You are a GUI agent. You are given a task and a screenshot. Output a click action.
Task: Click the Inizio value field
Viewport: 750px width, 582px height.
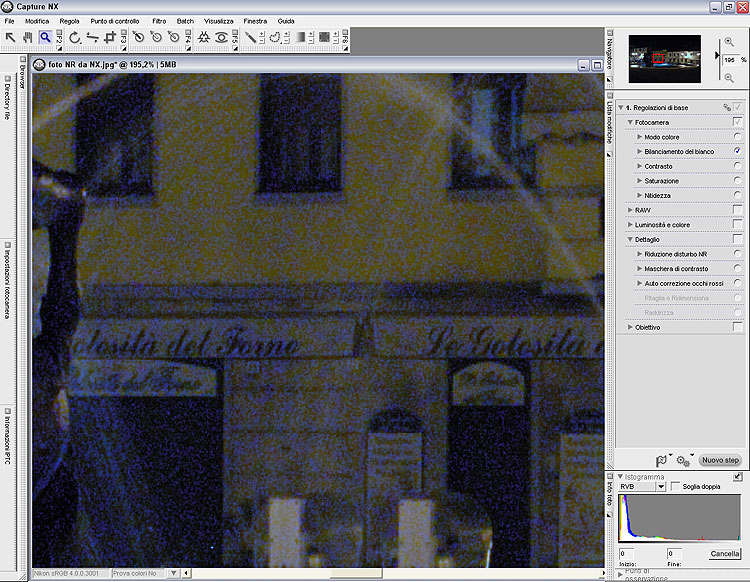coord(626,553)
